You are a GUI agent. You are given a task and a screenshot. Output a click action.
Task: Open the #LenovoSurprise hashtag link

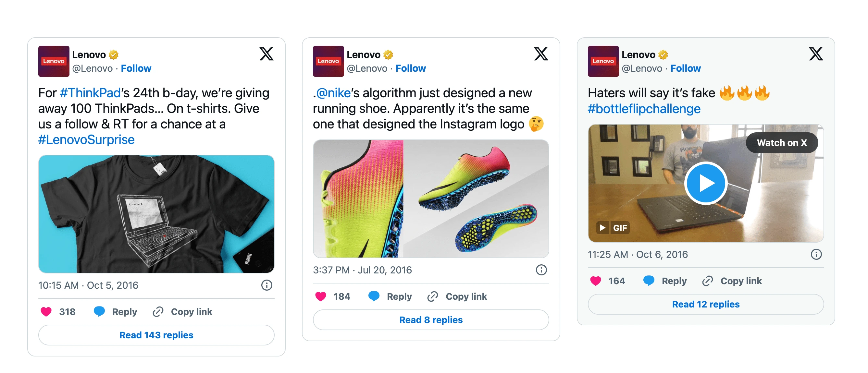[x=86, y=140]
